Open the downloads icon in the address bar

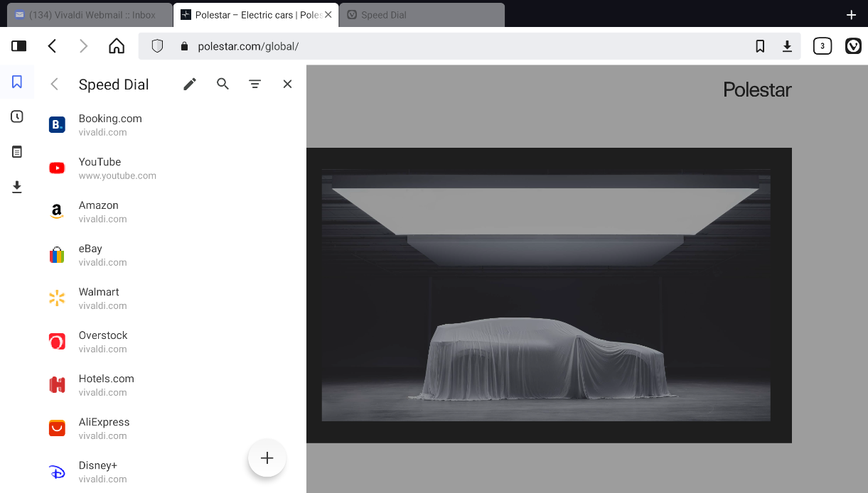787,46
